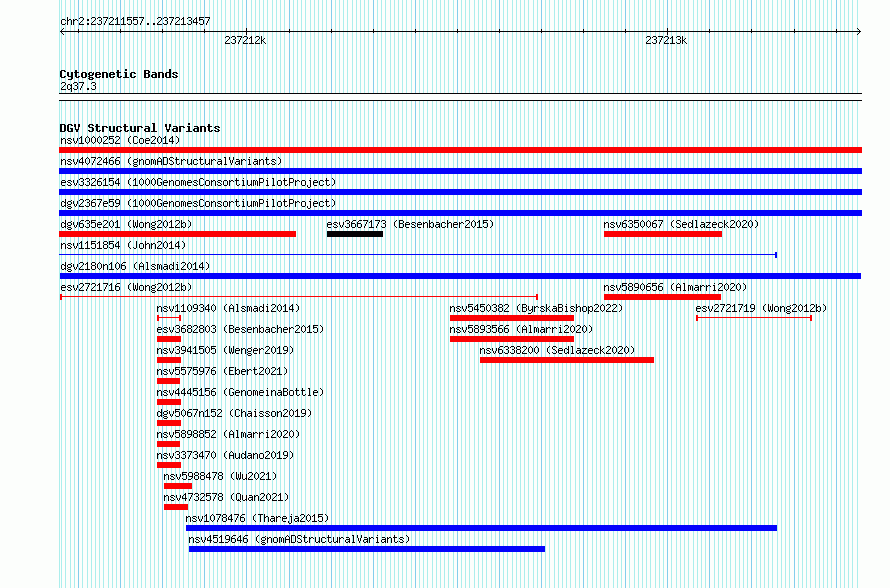890x588 pixels.
Task: Select the red nsv5893566 variant bar
Action: click(512, 339)
